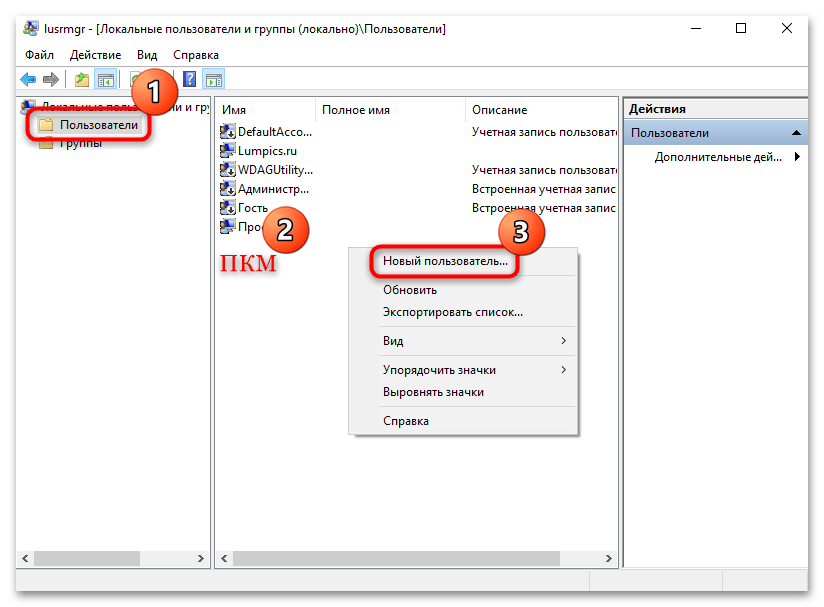Open Help via the blue question mark icon
Image resolution: width=824 pixels, height=607 pixels.
189,79
